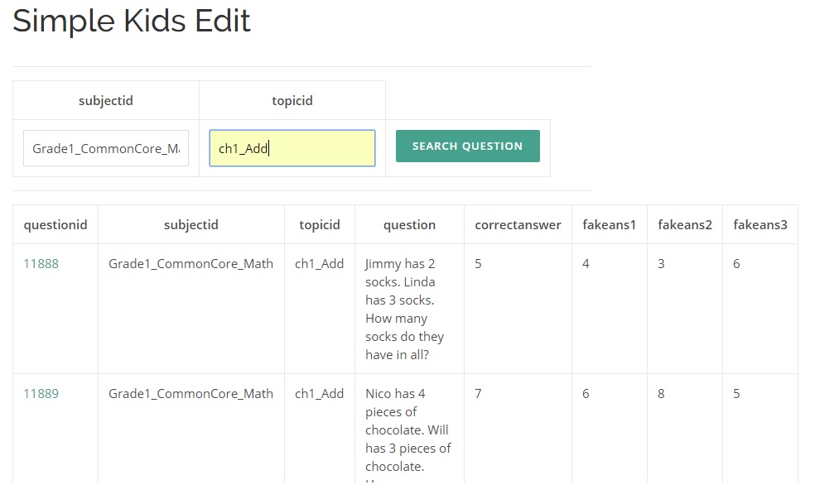The image size is (815, 504).
Task: Click fakeans3 value 6 in row 11888
Action: (736, 264)
